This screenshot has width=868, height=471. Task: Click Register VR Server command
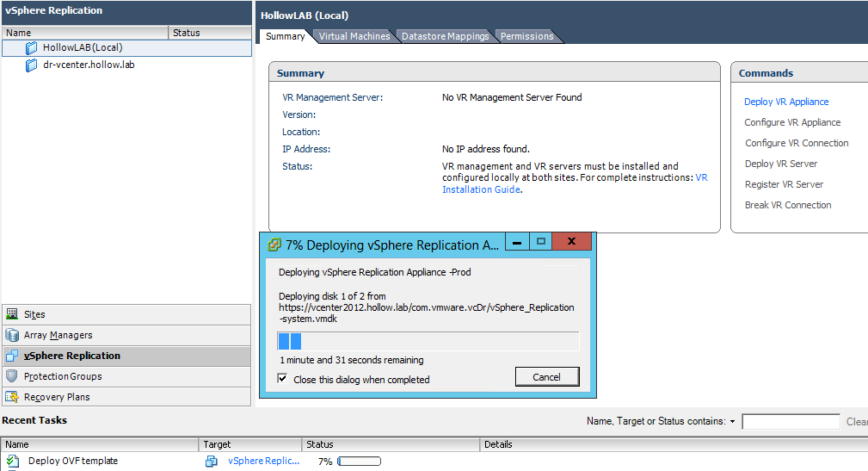pyautogui.click(x=784, y=184)
